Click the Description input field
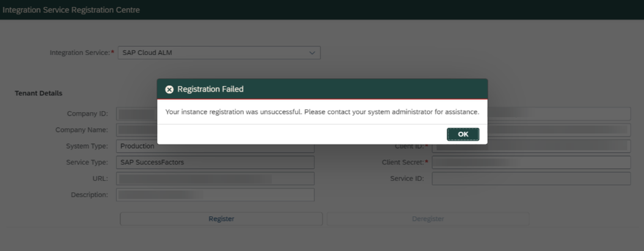 pos(215,195)
